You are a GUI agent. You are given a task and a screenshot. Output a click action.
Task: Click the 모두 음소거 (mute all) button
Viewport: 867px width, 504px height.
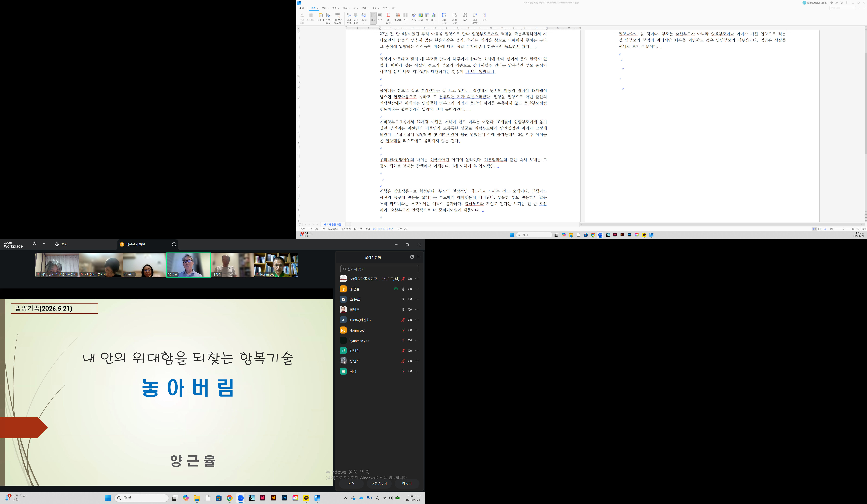[x=379, y=484]
